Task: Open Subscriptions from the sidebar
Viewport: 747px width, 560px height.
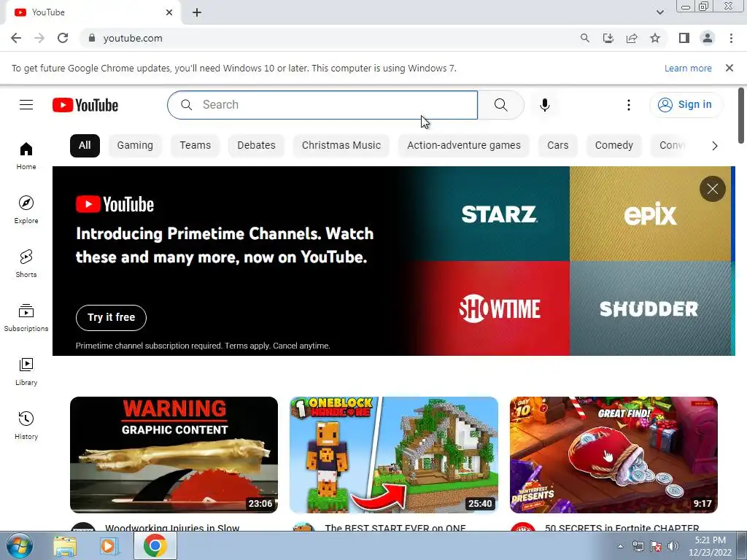Action: point(26,318)
